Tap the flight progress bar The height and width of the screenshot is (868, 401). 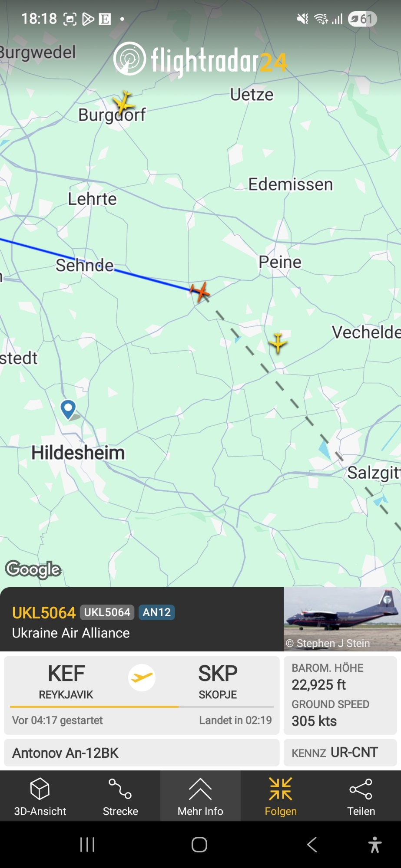[x=142, y=707]
